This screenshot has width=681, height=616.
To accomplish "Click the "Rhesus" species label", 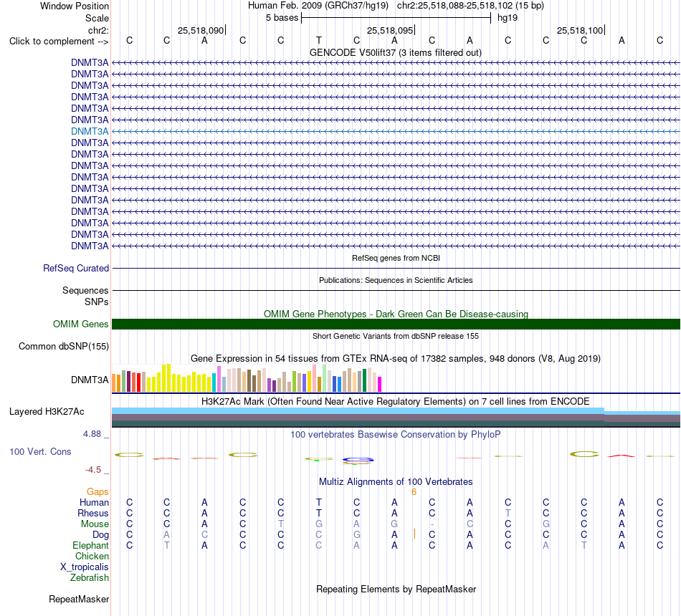I will (93, 513).
